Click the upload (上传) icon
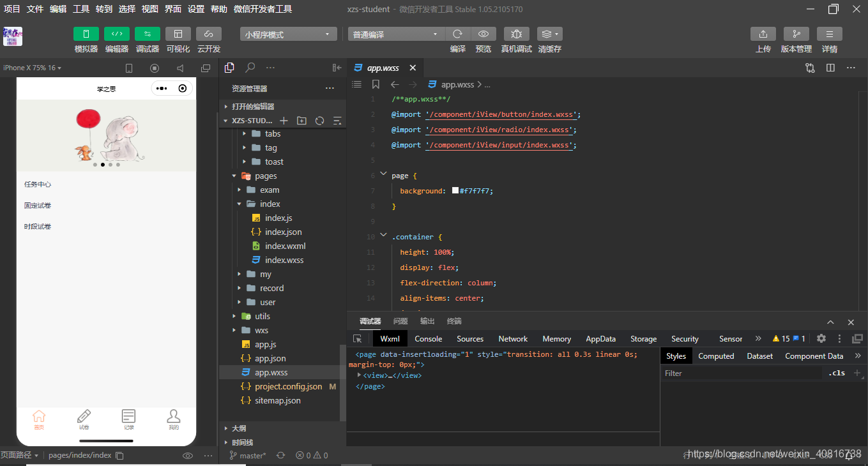This screenshot has width=868, height=466. click(x=763, y=34)
